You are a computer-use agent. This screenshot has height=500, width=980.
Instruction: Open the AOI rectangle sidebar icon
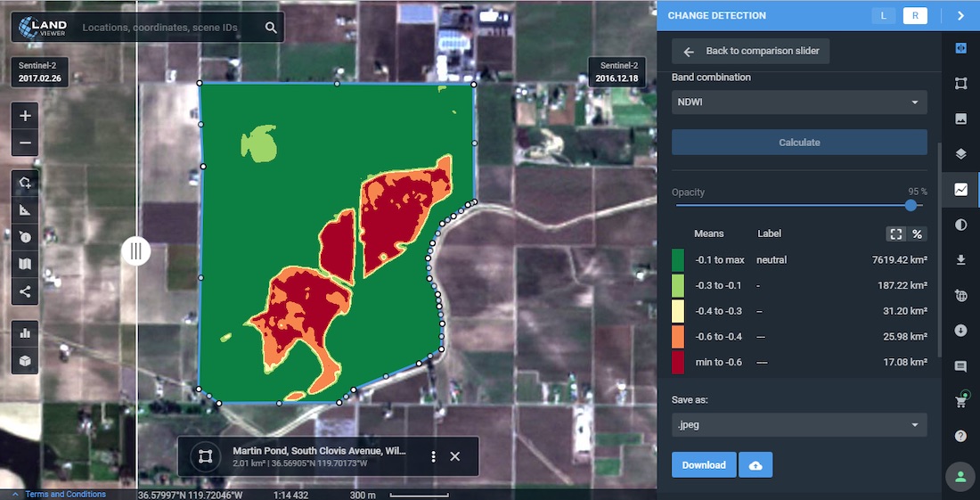961,83
